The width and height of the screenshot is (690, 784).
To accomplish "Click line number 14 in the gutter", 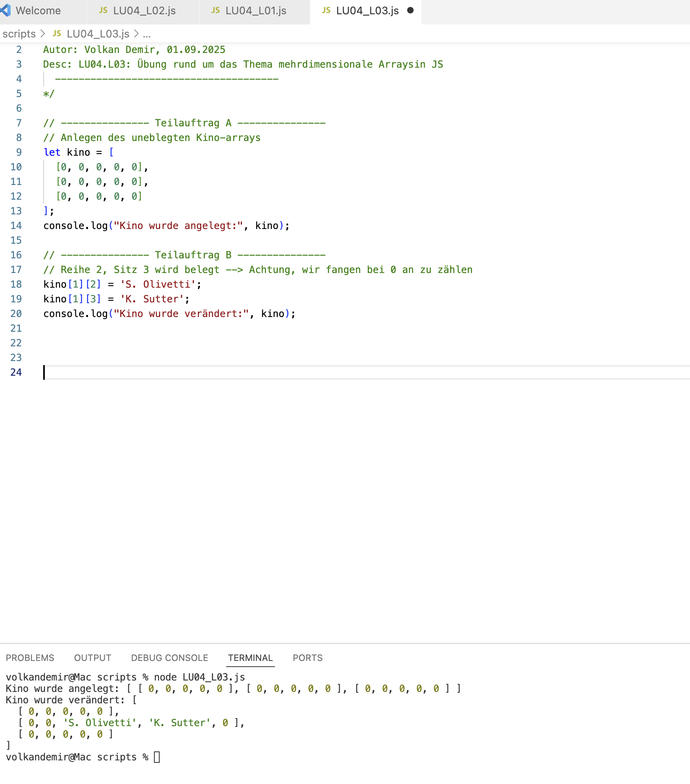I will [16, 225].
